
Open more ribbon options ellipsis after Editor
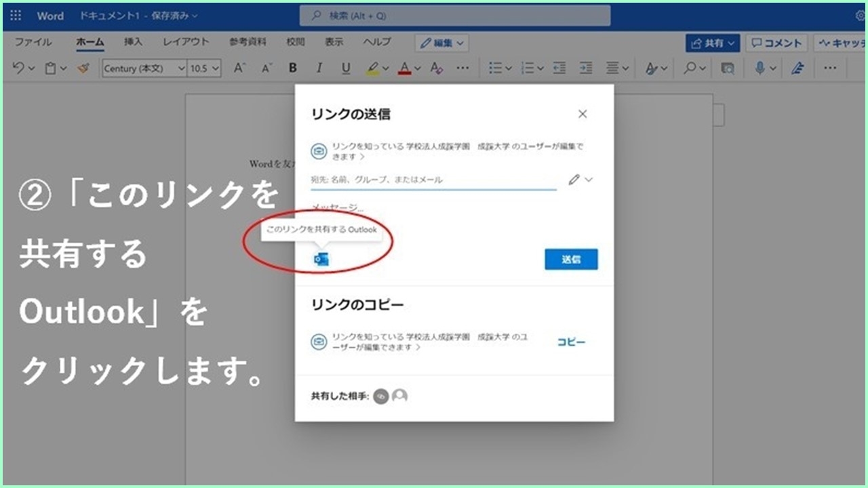(830, 68)
